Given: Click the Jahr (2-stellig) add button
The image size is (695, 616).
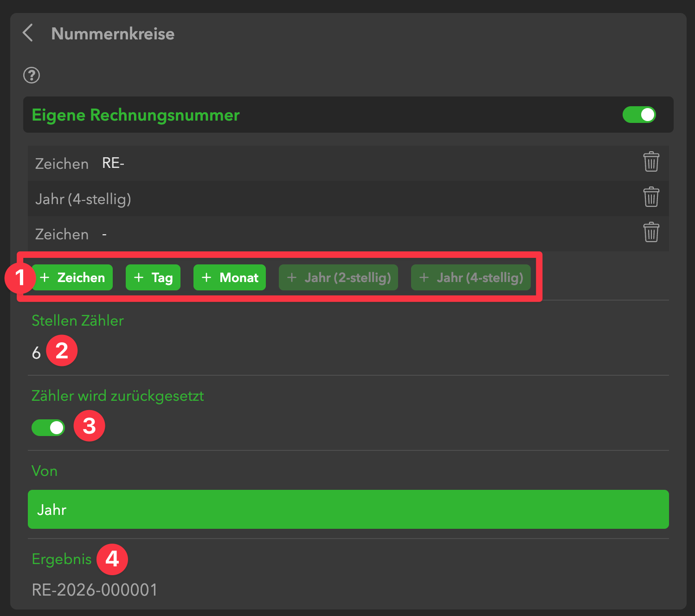Looking at the screenshot, I should (x=338, y=277).
